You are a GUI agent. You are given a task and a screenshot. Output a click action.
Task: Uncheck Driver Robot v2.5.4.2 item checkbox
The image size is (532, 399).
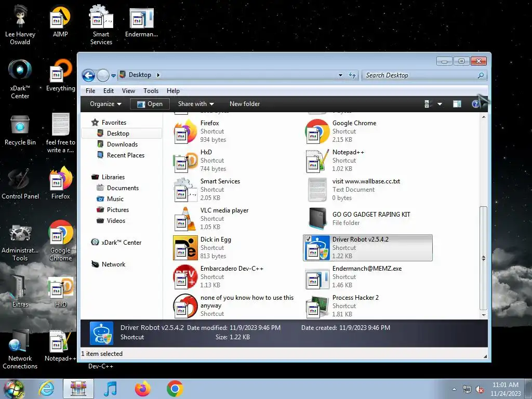(308, 238)
